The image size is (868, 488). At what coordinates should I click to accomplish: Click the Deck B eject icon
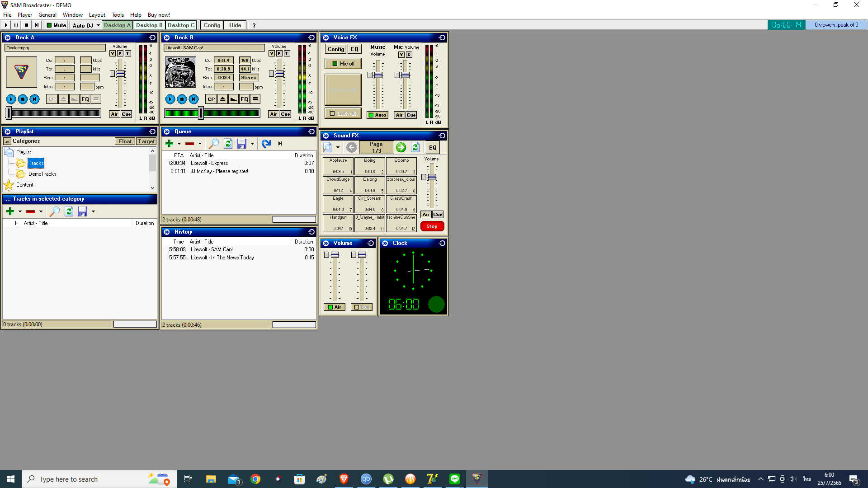[x=222, y=99]
